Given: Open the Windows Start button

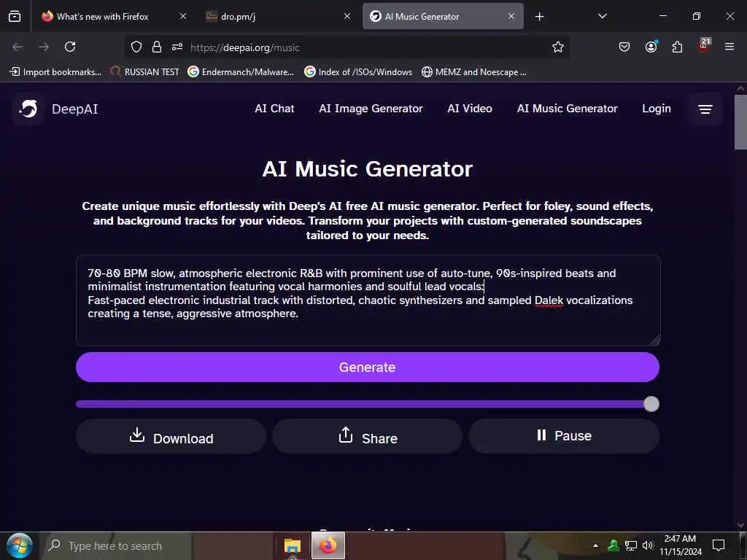Looking at the screenshot, I should point(20,545).
